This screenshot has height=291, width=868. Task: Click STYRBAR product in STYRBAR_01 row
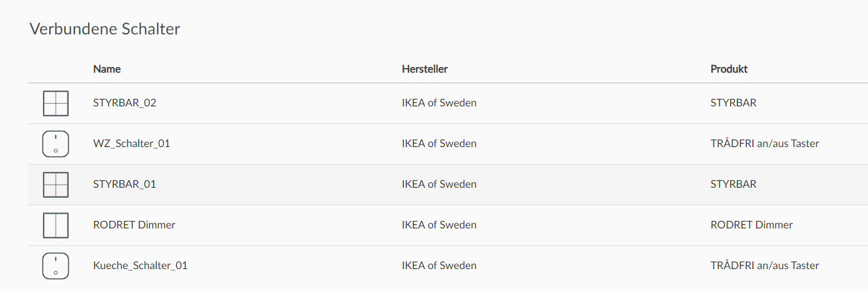click(733, 184)
